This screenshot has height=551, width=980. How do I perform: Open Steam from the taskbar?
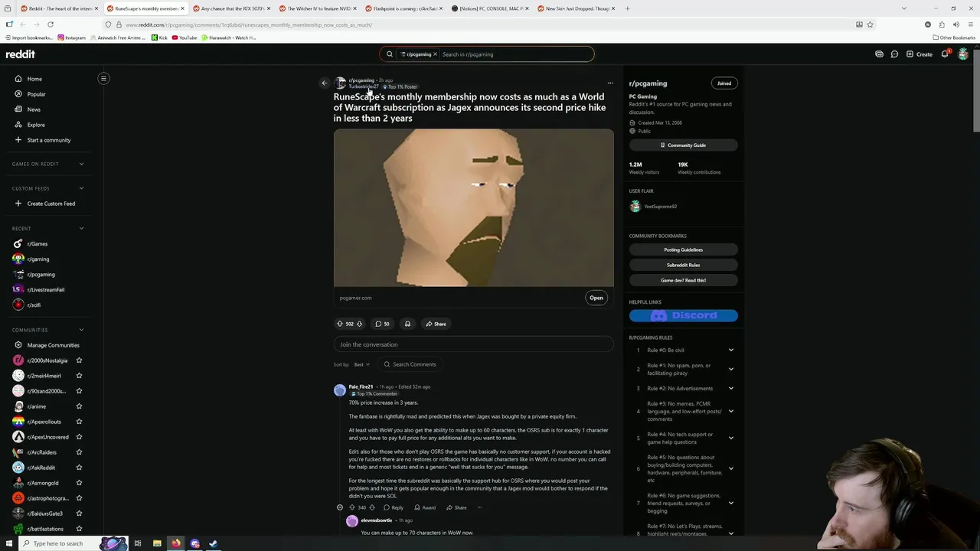(214, 543)
